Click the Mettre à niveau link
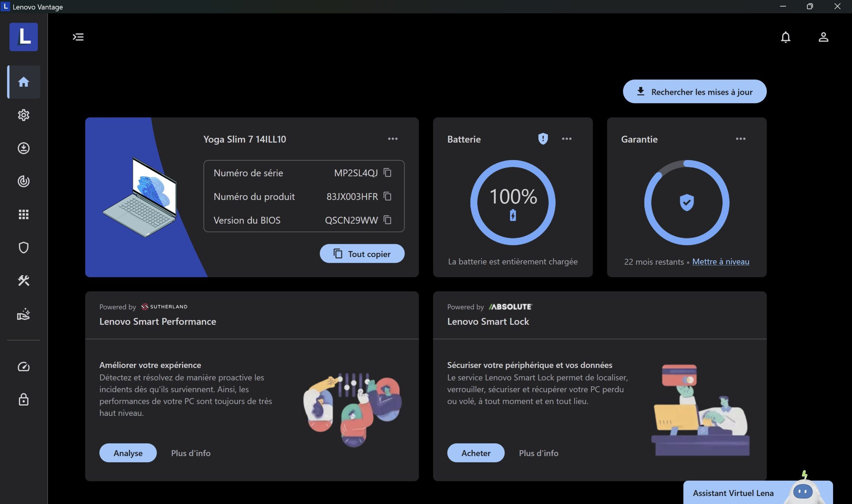Image resolution: width=852 pixels, height=504 pixels. [720, 261]
